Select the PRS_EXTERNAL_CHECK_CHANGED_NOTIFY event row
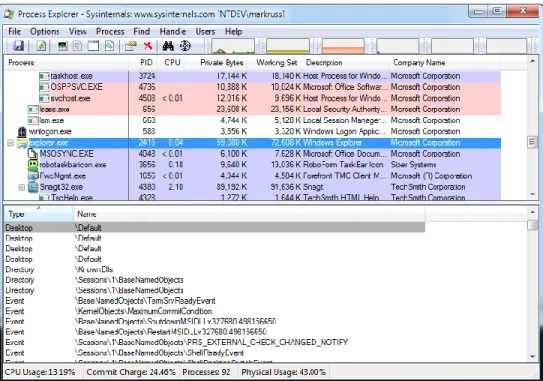543x381 pixels. 214,342
